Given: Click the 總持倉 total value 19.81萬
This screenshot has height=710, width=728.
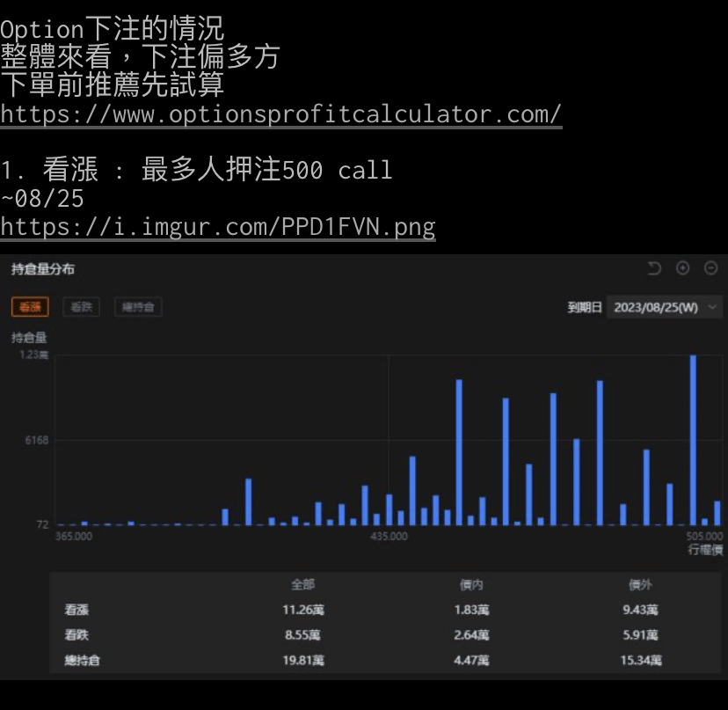Looking at the screenshot, I should (x=302, y=660).
